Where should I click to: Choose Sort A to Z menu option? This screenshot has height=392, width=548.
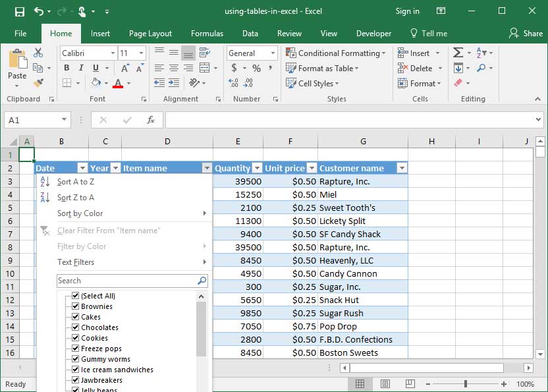[76, 182]
